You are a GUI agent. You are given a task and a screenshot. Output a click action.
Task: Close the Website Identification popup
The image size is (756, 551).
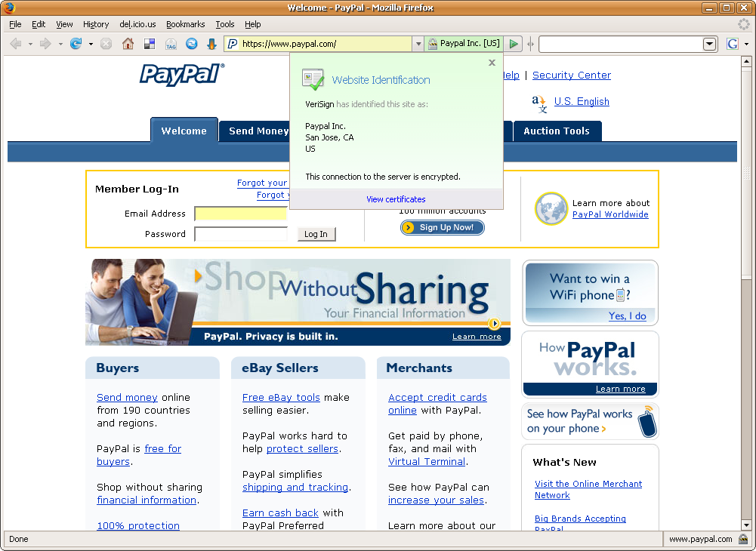coord(492,63)
